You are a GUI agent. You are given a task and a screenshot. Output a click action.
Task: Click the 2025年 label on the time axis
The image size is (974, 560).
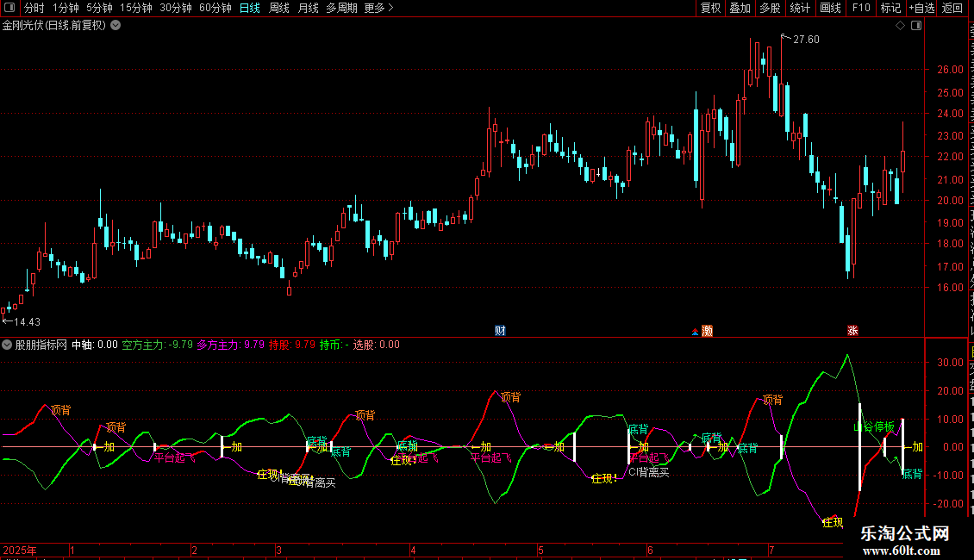tap(20, 550)
